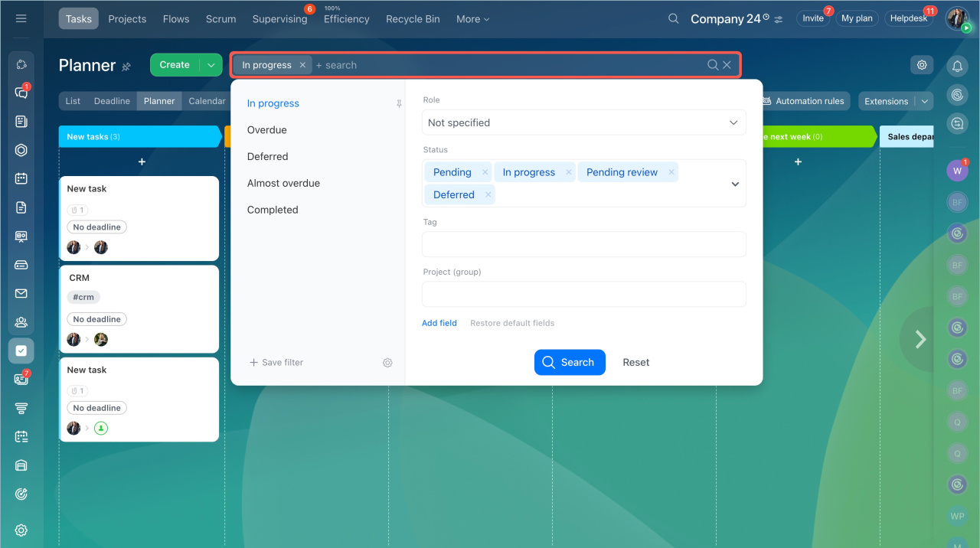Select the Overdue preset filter
This screenshot has height=548, width=980.
pos(266,130)
